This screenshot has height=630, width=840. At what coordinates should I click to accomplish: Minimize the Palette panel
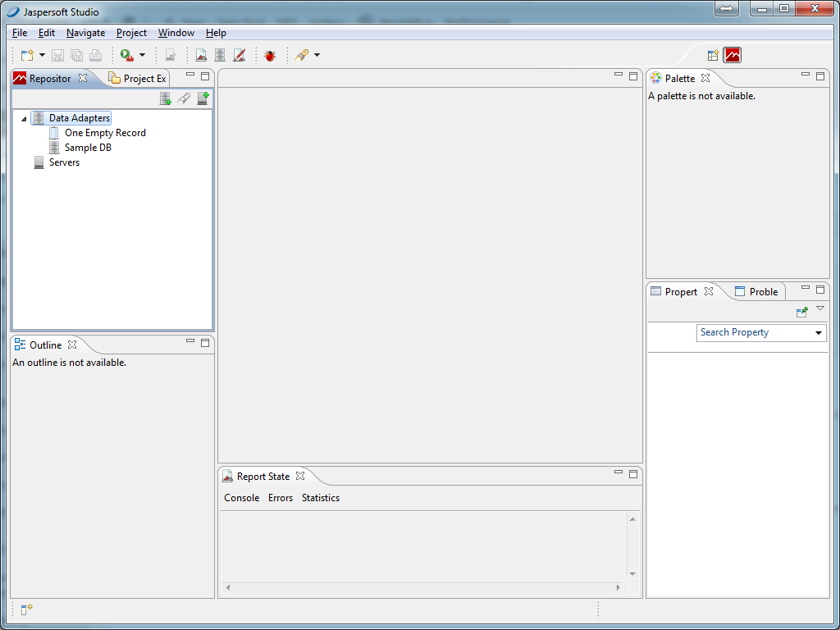pos(806,75)
